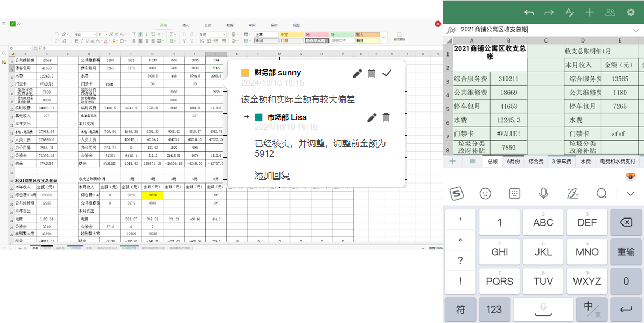Viewport: 644px width, 323px height.
Task: Click the percent style icon in the ribbon
Action: (x=201, y=41)
